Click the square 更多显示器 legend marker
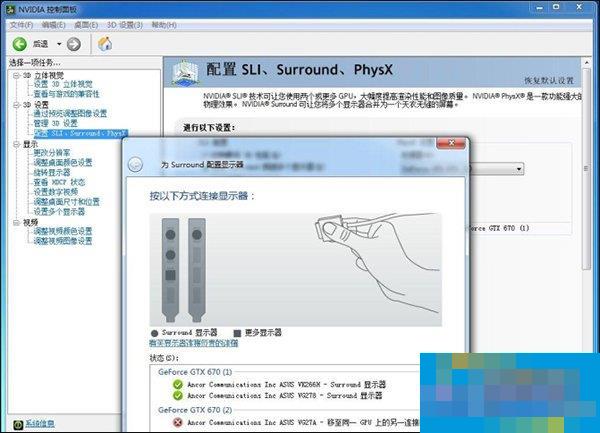Viewport: 600px width, 433px height. pyautogui.click(x=237, y=333)
